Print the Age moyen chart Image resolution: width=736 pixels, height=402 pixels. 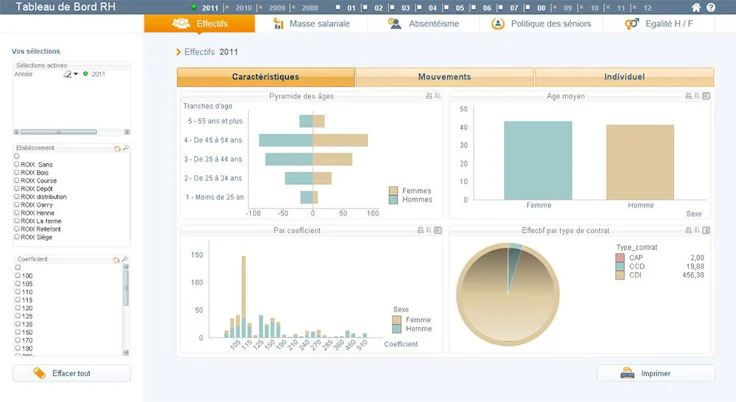689,96
